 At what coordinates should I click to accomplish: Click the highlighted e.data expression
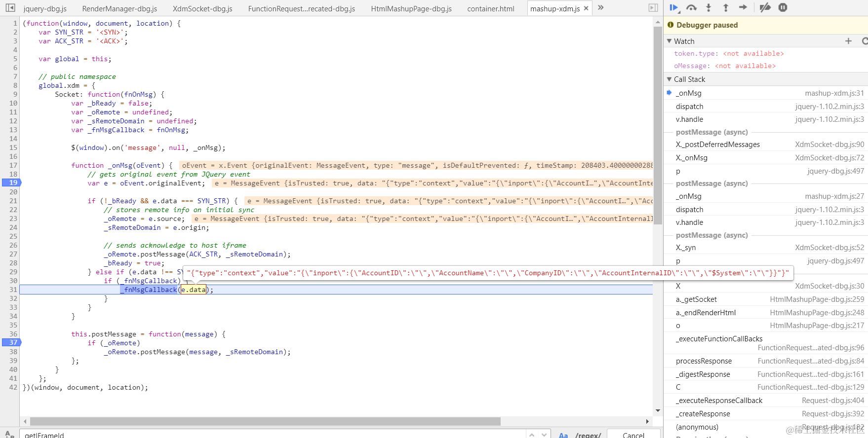(x=194, y=290)
